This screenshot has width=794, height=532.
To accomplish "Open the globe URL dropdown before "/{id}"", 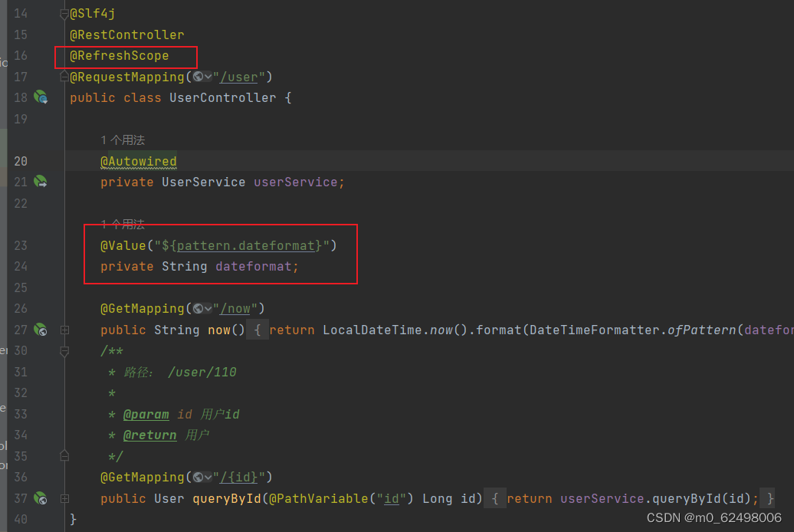I will coord(202,478).
